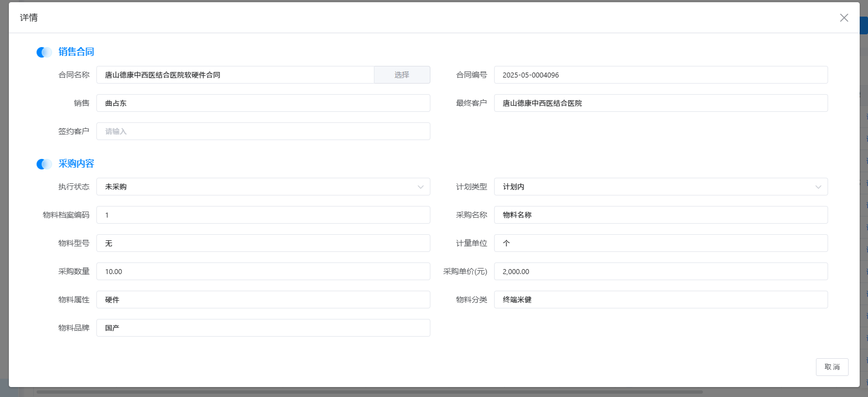Focus the 采购名称 input field
The width and height of the screenshot is (868, 397).
(660, 215)
